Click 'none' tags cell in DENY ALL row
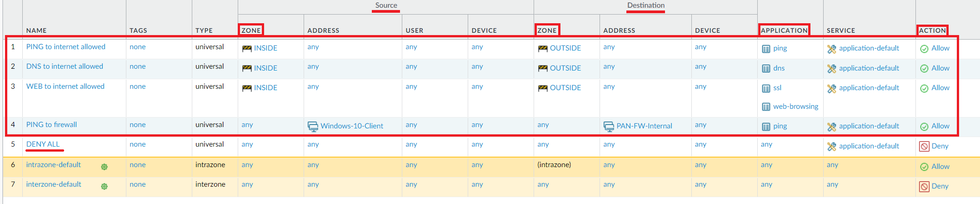The width and height of the screenshot is (980, 204). (x=137, y=144)
